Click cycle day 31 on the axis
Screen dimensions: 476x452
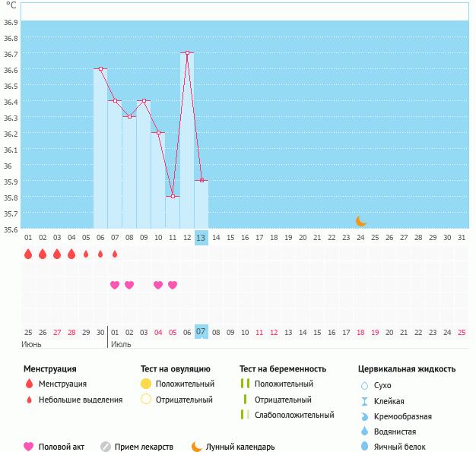462,237
